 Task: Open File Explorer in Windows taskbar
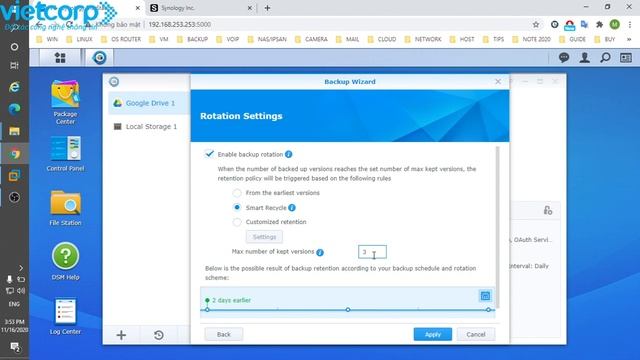[14, 131]
